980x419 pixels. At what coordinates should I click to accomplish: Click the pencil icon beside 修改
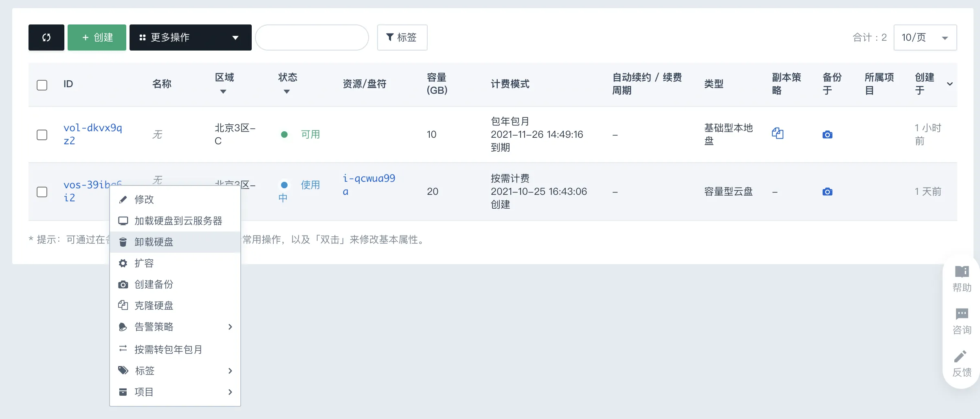coord(123,199)
